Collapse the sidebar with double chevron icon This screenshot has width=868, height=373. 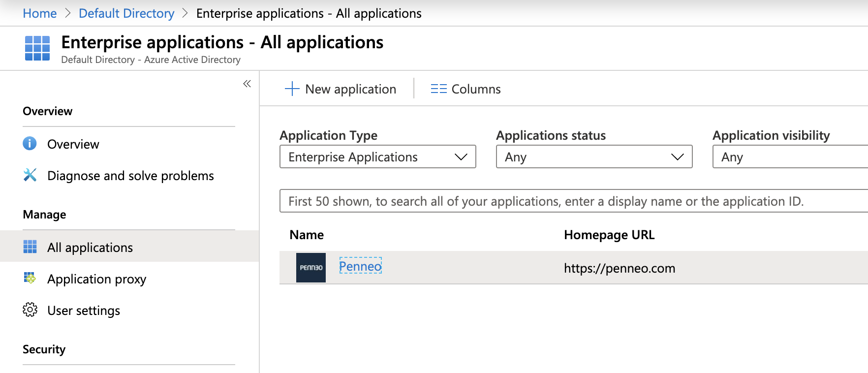click(247, 84)
